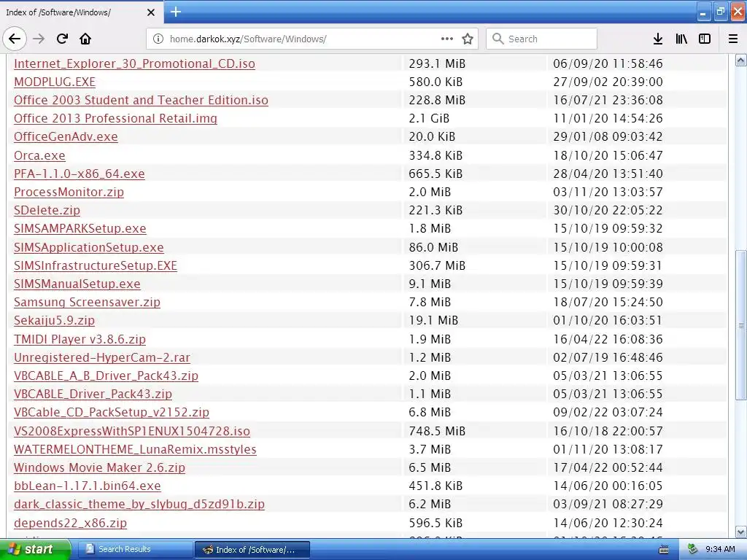The height and width of the screenshot is (560, 747).
Task: Click the vertical scrollbar thumb
Action: click(740, 325)
